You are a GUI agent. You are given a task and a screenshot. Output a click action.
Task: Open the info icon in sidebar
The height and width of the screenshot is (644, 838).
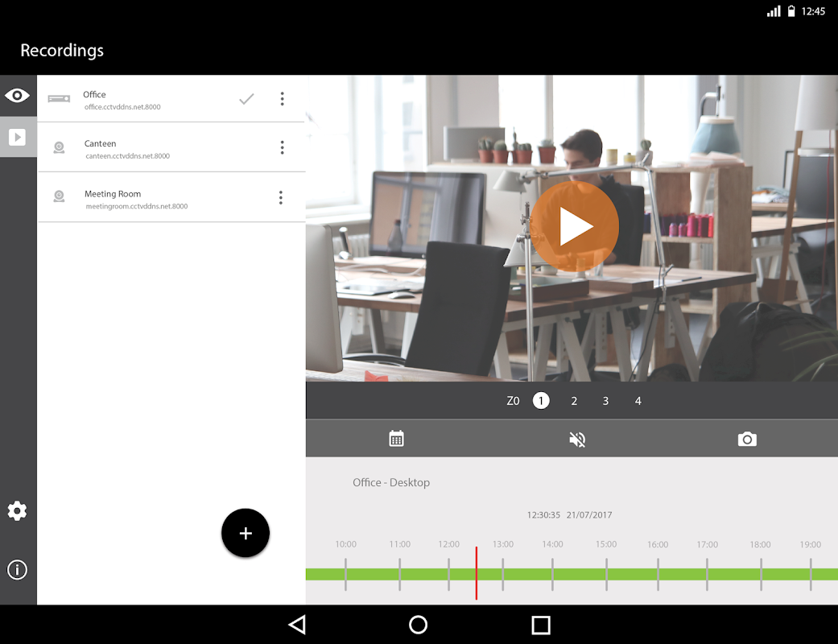(17, 570)
